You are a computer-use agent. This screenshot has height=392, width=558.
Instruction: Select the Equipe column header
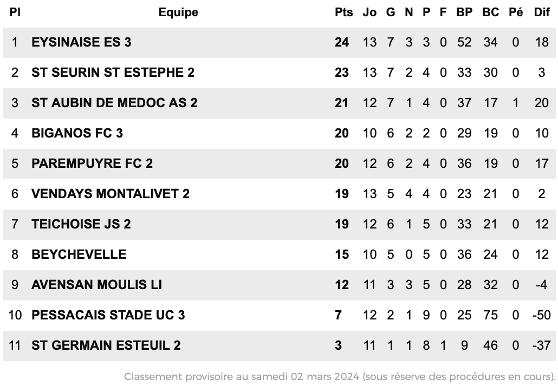pyautogui.click(x=178, y=12)
